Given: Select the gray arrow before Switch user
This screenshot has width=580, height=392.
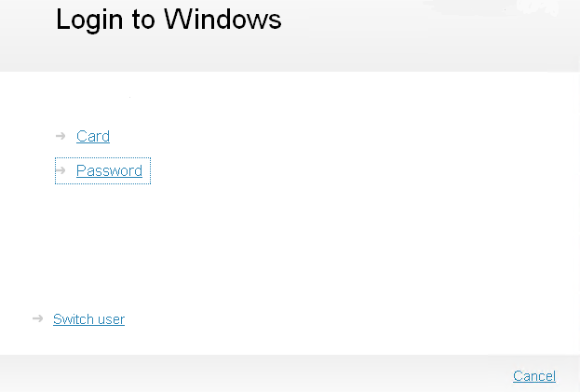Looking at the screenshot, I should pos(37,318).
